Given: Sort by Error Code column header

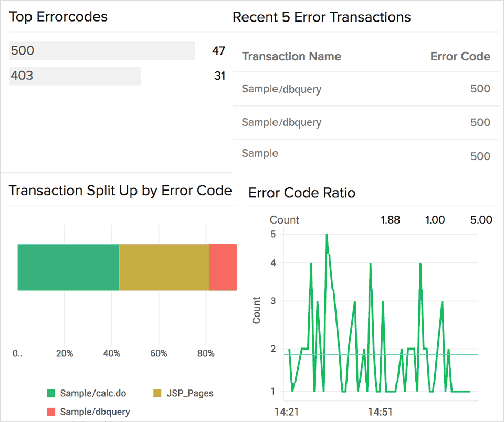Looking at the screenshot, I should point(460,56).
